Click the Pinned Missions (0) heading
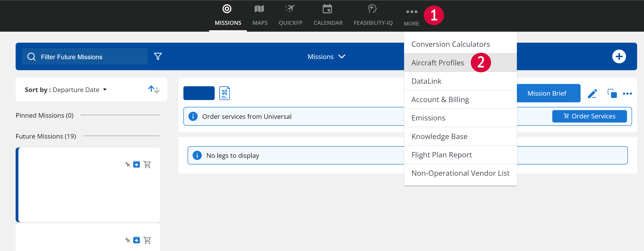Image resolution: width=644 pixels, height=251 pixels. (45, 115)
